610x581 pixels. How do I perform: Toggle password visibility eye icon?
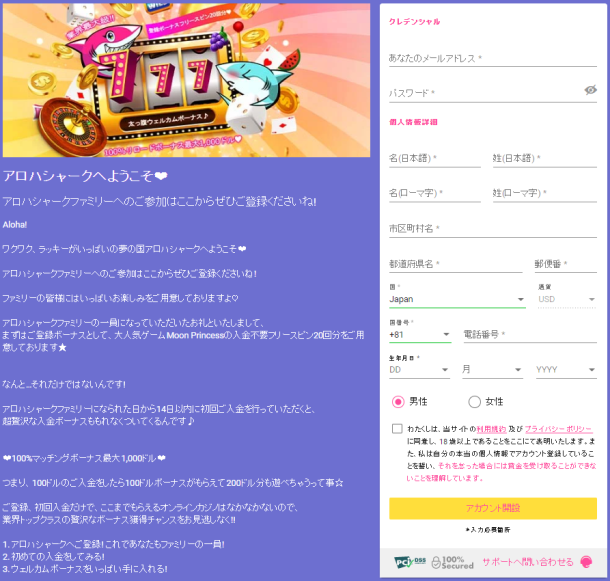click(590, 90)
